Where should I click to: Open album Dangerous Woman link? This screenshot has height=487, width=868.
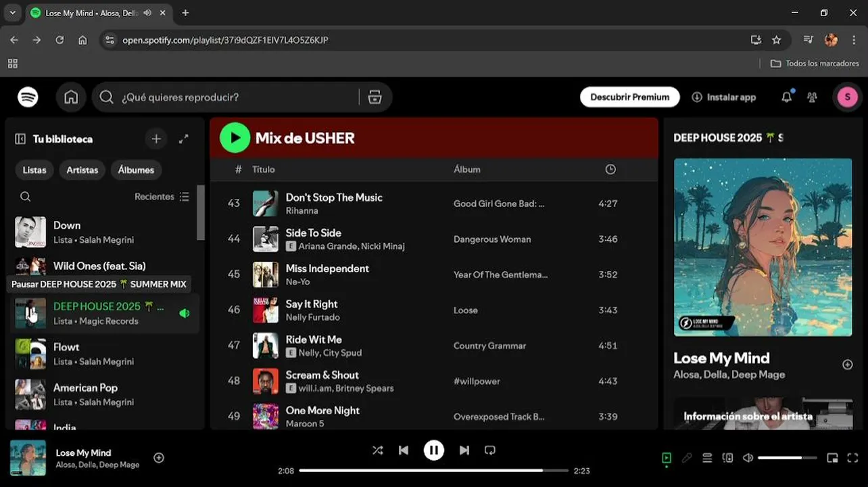click(492, 239)
